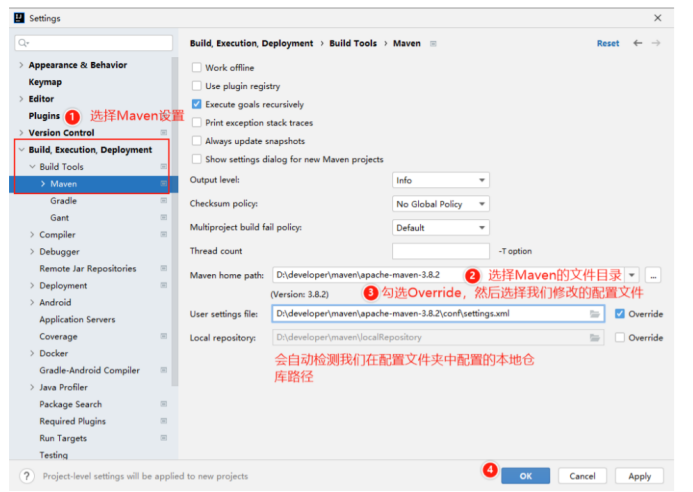Viewport: 693px width, 492px height.
Task: Close the Settings dialog
Action: 658,18
